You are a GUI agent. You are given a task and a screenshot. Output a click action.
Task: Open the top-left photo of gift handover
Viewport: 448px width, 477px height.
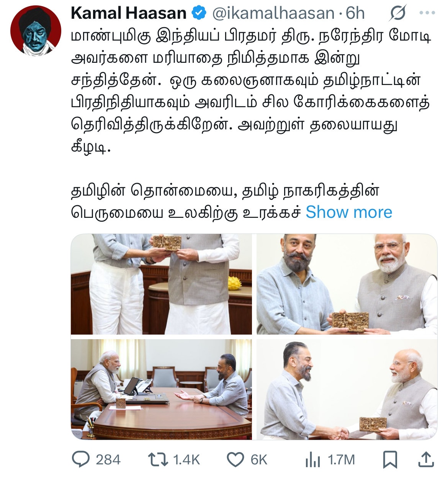(x=161, y=284)
